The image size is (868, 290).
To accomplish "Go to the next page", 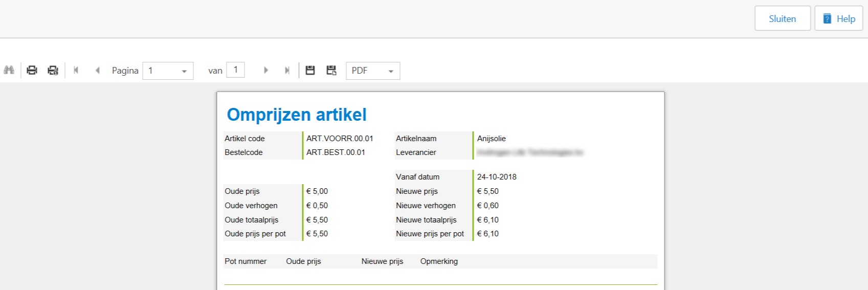I will [265, 70].
